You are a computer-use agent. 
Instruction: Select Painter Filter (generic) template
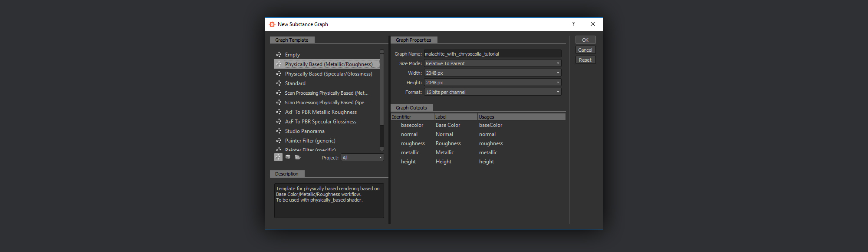point(327,141)
